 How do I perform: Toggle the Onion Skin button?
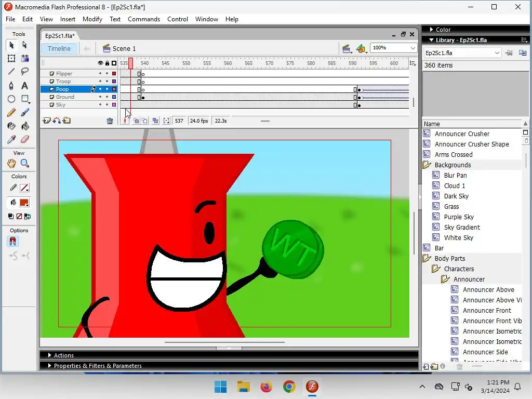(137, 121)
